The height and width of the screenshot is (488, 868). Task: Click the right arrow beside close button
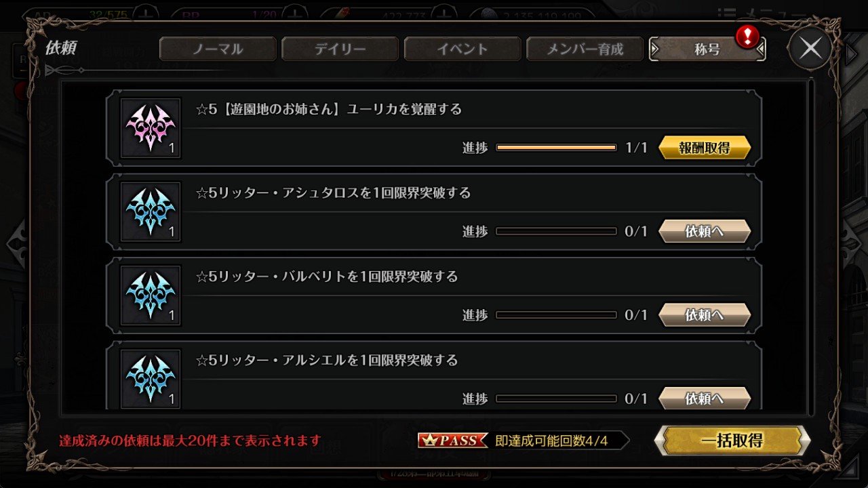point(852,54)
